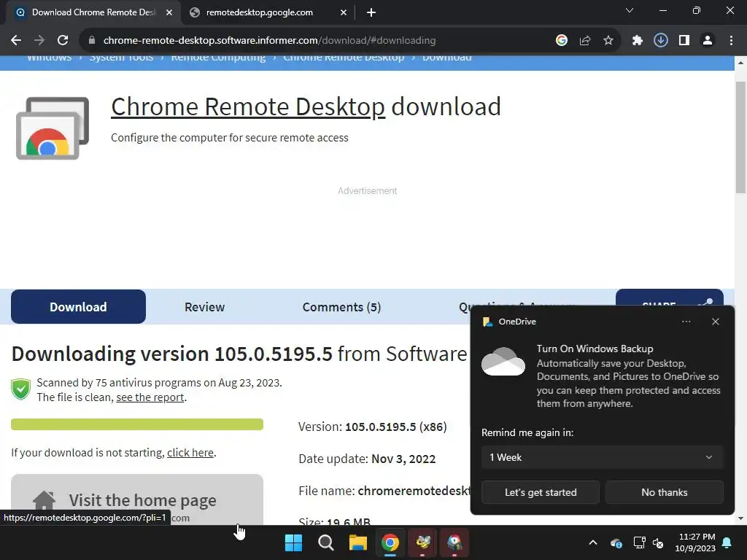
Task: Click the Remote Computing breadcrumb link
Action: click(x=218, y=58)
